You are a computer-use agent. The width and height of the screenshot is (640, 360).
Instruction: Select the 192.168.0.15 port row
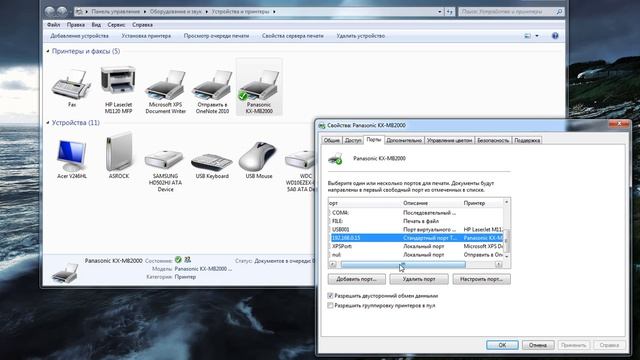416,238
